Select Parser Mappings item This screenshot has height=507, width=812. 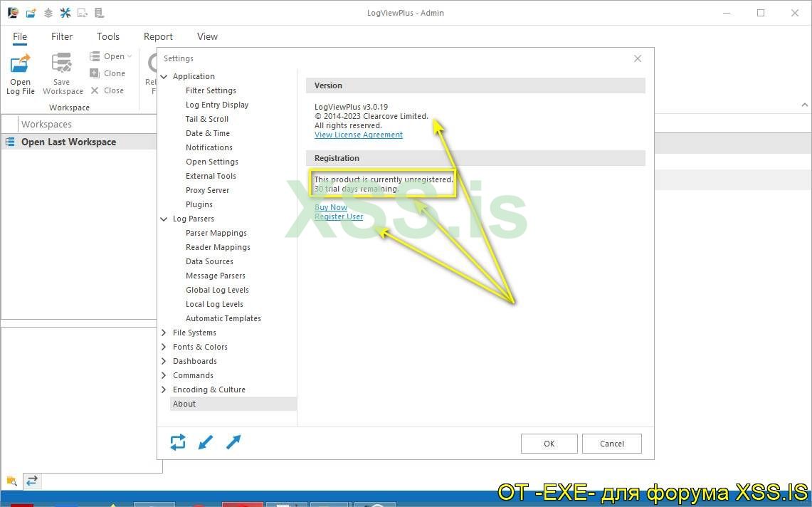point(216,233)
